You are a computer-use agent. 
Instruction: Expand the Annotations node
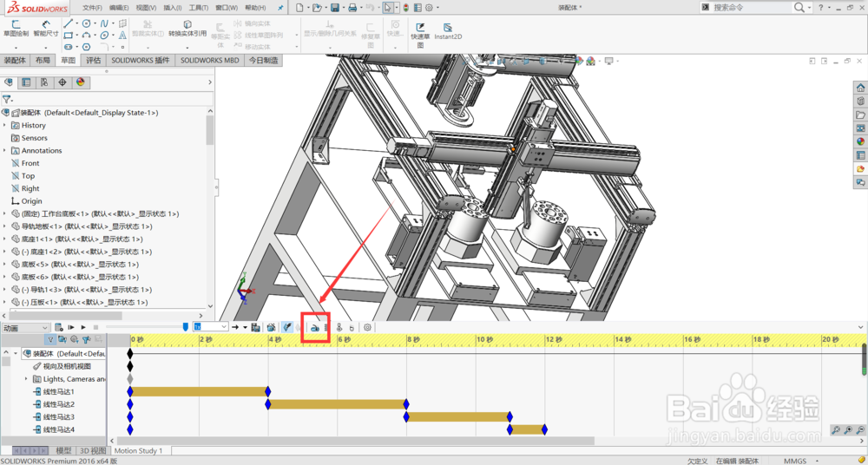[x=4, y=151]
